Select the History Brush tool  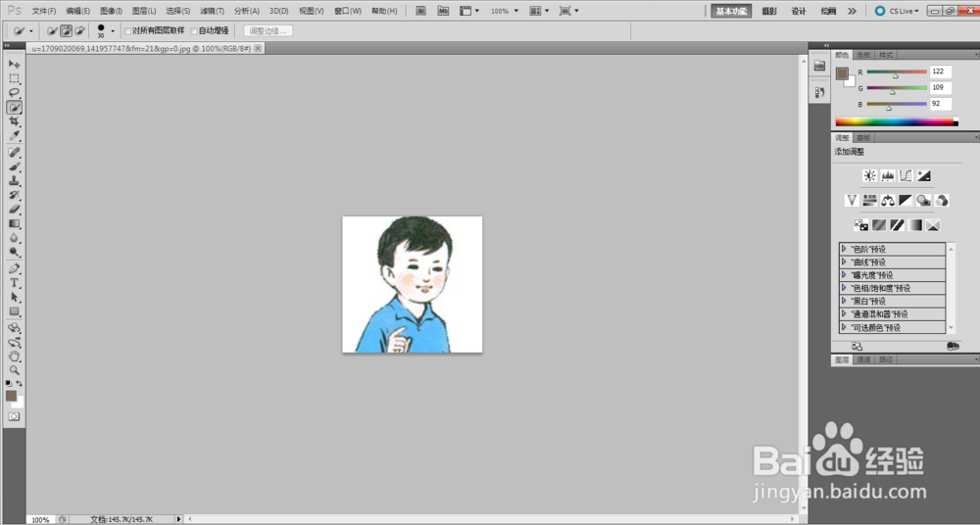tap(14, 196)
